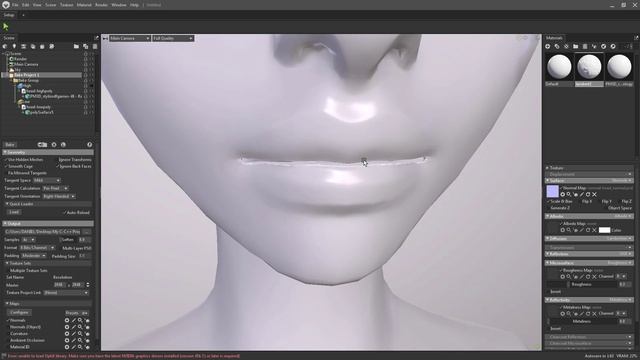The image size is (640, 360).
Task: Click circle icon in Normals map row
Action: pyautogui.click(x=67, y=320)
